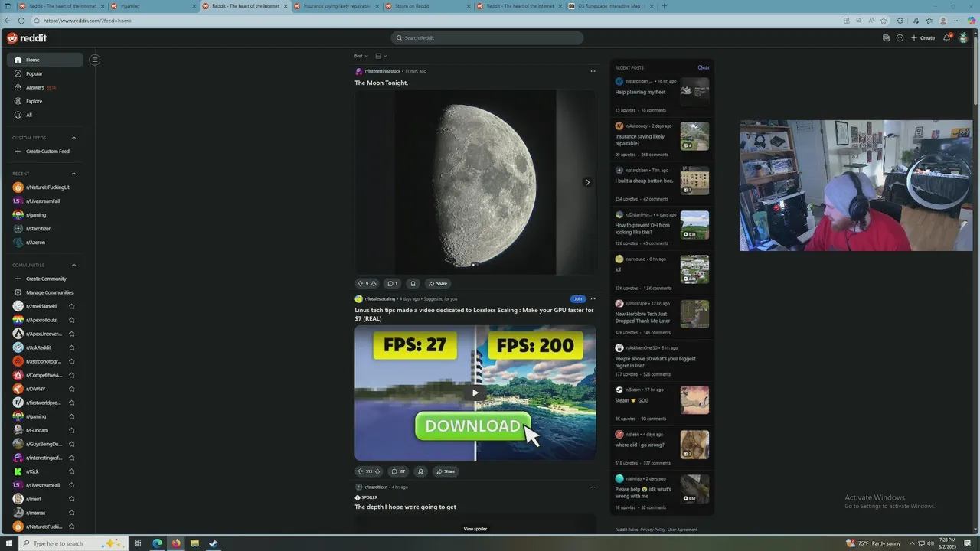Switch to the Insurance saying likely repairable tab
Image resolution: width=980 pixels, height=551 pixels.
click(335, 6)
